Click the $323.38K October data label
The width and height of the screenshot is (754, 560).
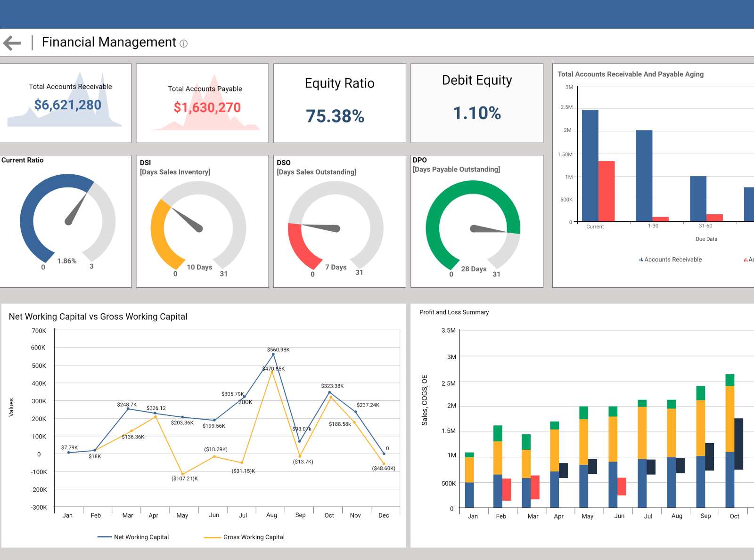point(332,386)
